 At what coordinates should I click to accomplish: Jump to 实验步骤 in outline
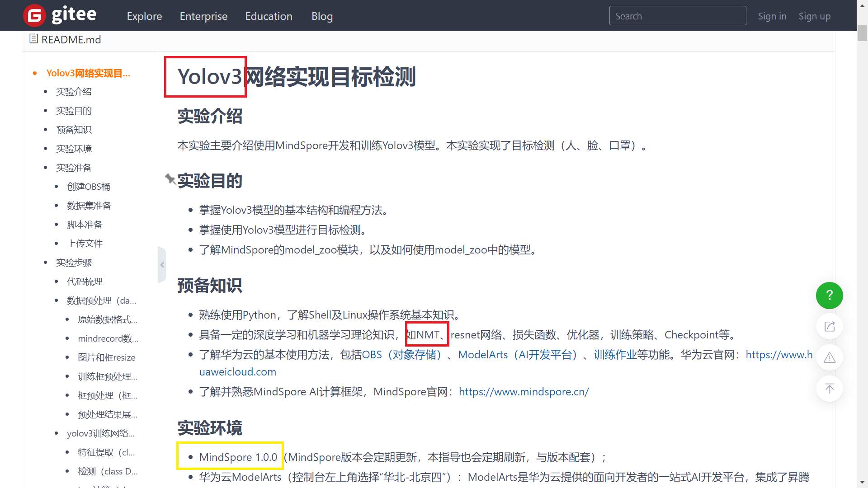coord(74,263)
